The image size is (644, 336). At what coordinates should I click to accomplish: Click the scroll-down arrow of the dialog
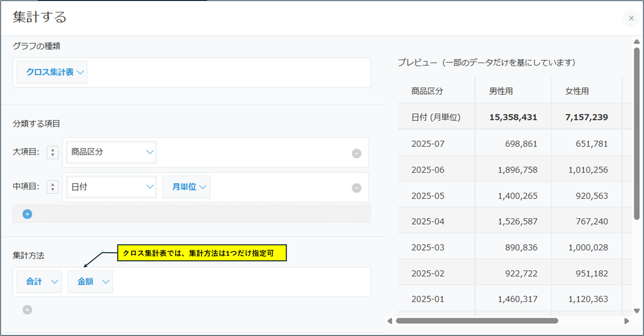tap(637, 311)
